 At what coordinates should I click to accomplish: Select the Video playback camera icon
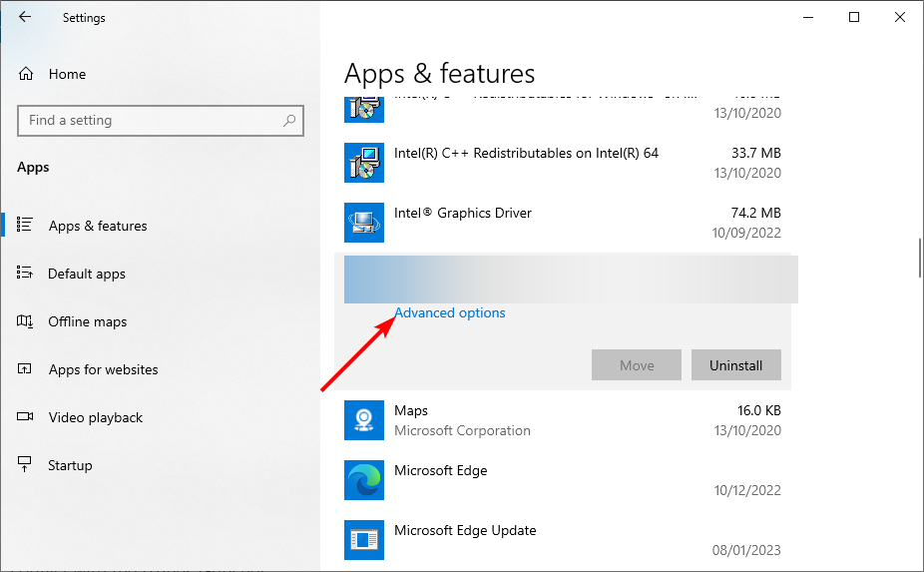point(25,417)
